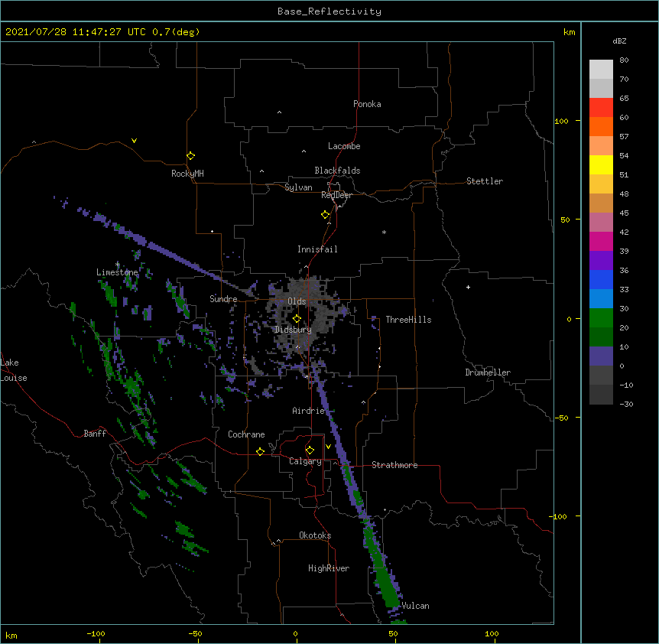Click the Base_Reflectivity title
Screen dimensions: 659x644
pos(329,11)
